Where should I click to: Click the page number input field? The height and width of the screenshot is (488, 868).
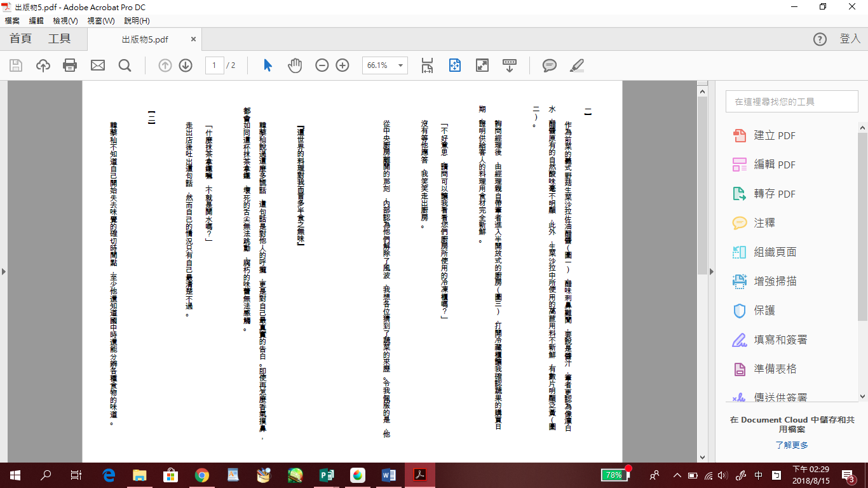pyautogui.click(x=214, y=65)
